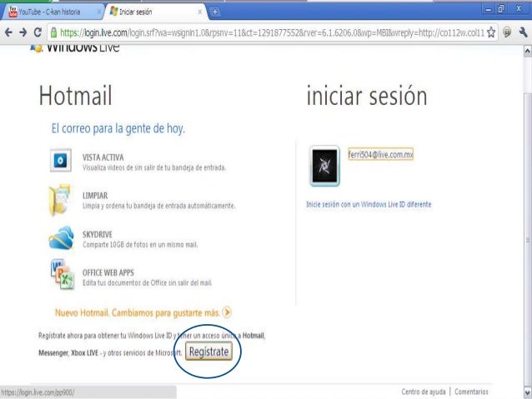Click the green SSL padlock icon
This screenshot has width=532, height=399.
coord(53,32)
